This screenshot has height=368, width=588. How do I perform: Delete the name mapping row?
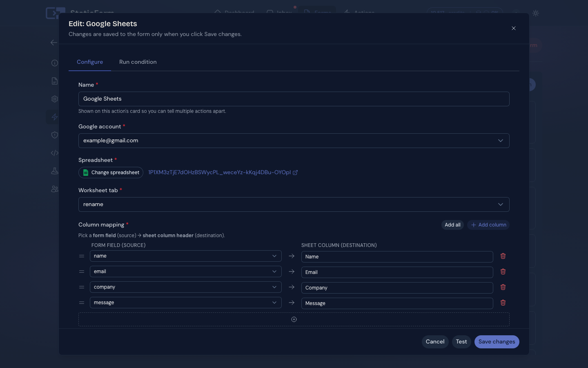point(503,256)
